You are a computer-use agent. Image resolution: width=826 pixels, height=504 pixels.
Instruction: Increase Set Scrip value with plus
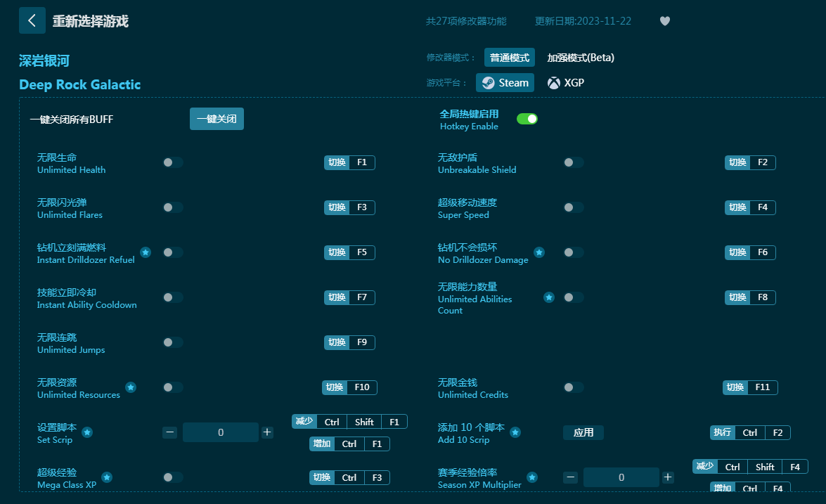[267, 432]
